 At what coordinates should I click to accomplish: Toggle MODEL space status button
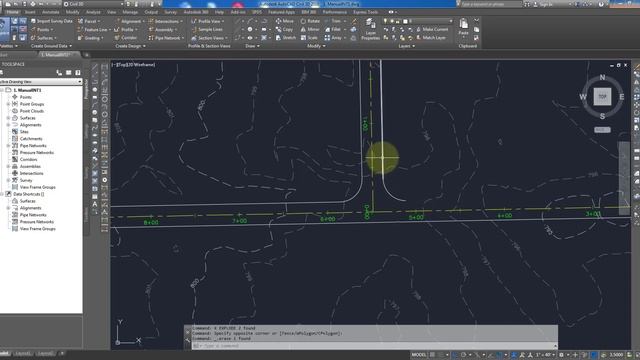coord(419,355)
